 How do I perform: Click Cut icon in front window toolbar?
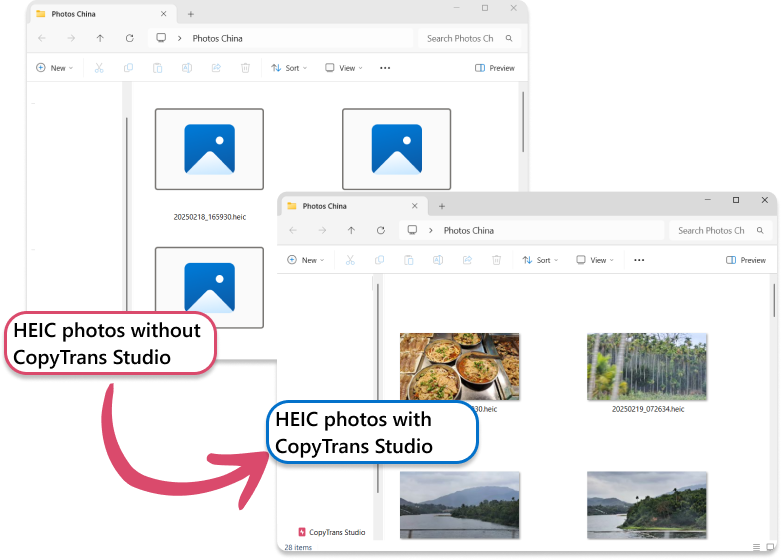pyautogui.click(x=350, y=260)
